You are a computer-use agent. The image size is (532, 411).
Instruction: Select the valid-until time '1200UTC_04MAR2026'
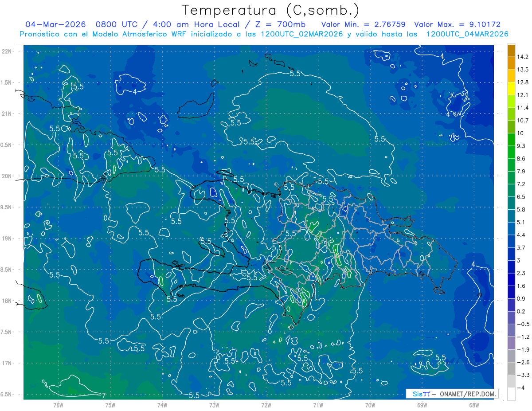point(467,34)
